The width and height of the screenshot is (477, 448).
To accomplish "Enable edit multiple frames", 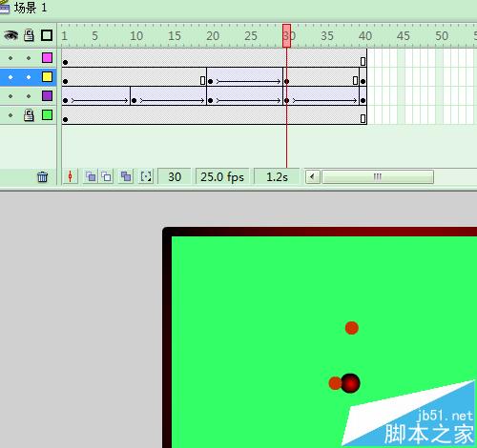I will point(126,176).
